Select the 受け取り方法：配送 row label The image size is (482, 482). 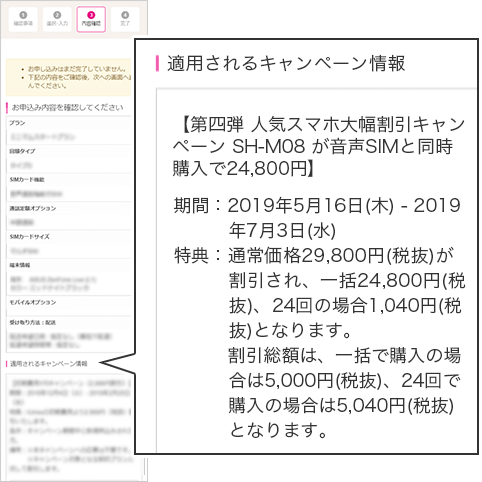32,323
